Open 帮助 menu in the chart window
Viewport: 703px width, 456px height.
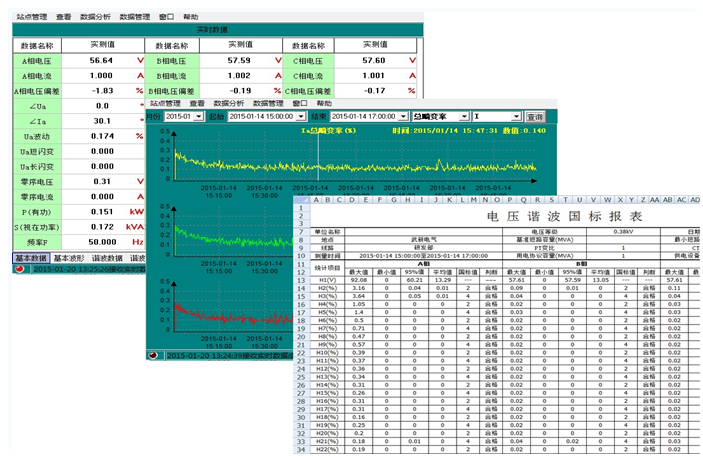324,103
